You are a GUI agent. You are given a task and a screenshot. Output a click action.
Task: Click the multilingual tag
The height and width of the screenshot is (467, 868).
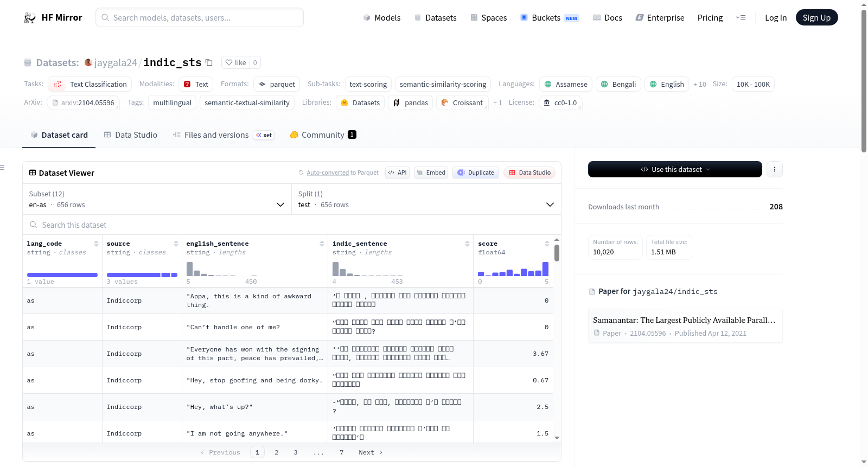(172, 103)
